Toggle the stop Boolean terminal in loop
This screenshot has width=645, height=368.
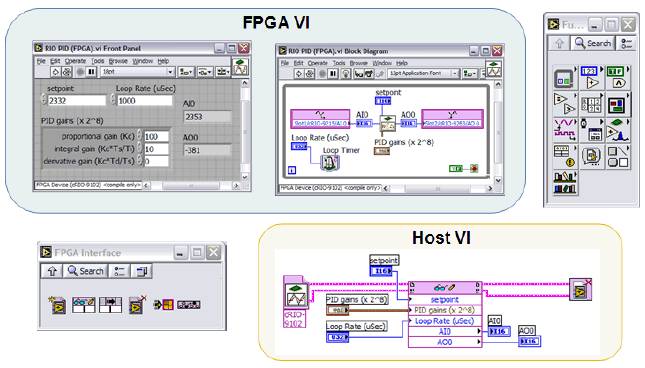point(456,169)
